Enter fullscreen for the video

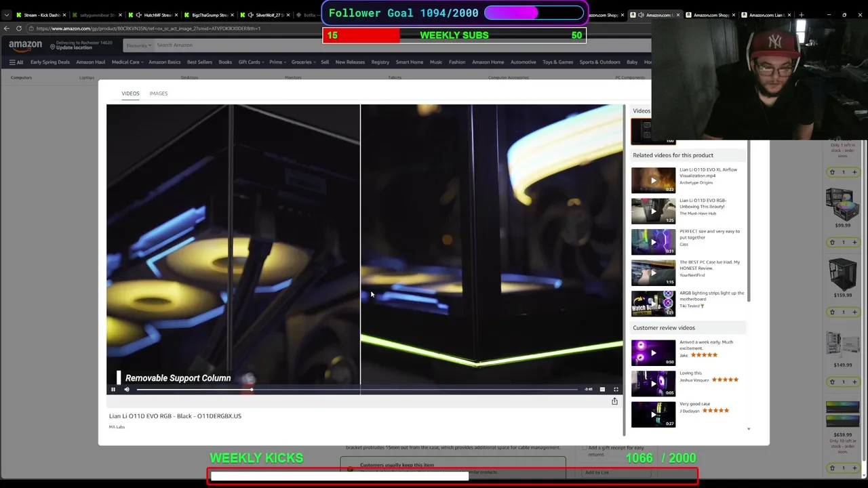616,389
